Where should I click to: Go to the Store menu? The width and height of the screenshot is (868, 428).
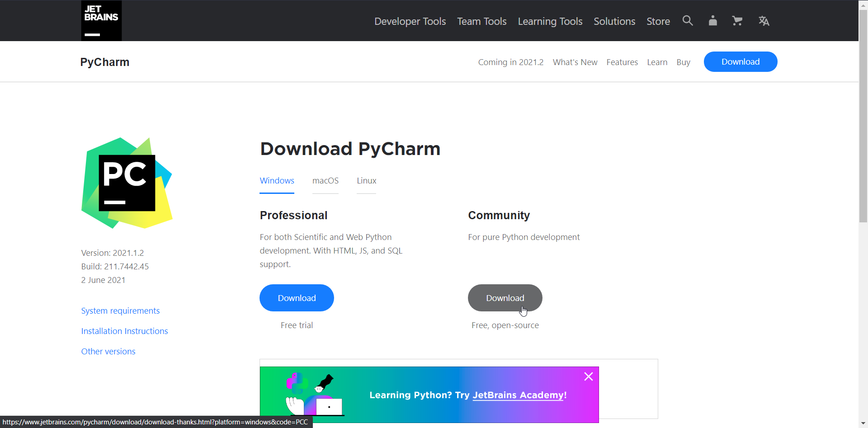(x=658, y=21)
